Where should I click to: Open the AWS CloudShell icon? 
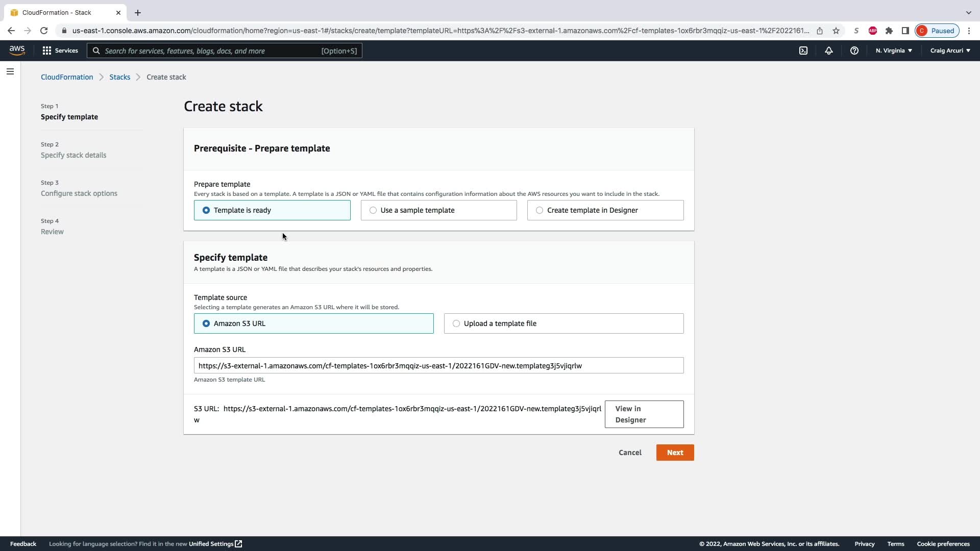[x=803, y=51]
